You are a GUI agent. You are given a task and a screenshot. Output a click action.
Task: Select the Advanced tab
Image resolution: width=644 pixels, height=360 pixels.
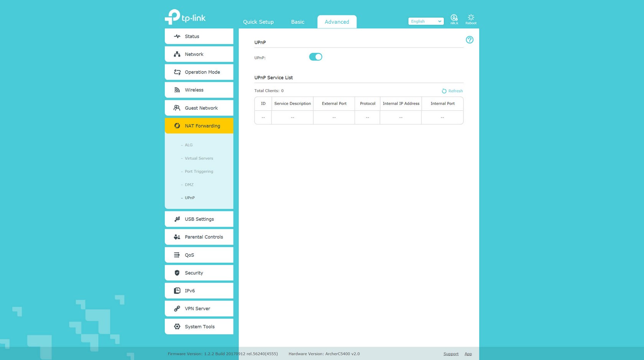pos(337,22)
